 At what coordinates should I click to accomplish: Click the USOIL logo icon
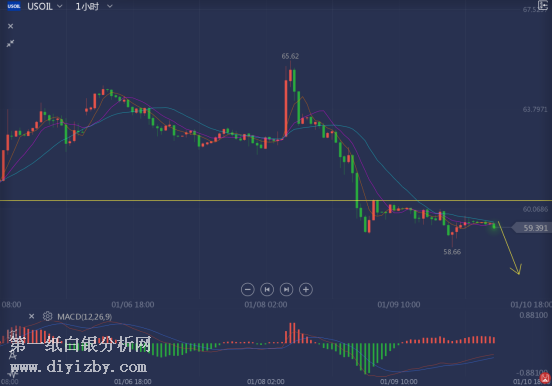[x=14, y=6]
